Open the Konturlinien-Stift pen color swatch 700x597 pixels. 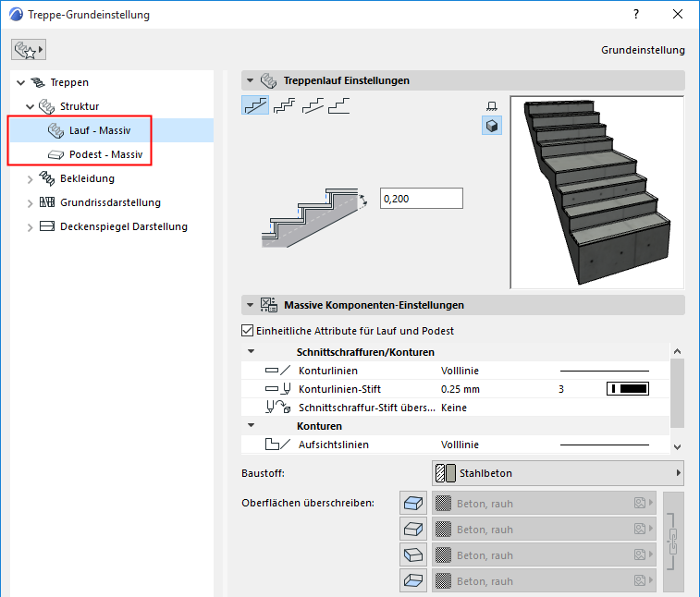pos(628,389)
